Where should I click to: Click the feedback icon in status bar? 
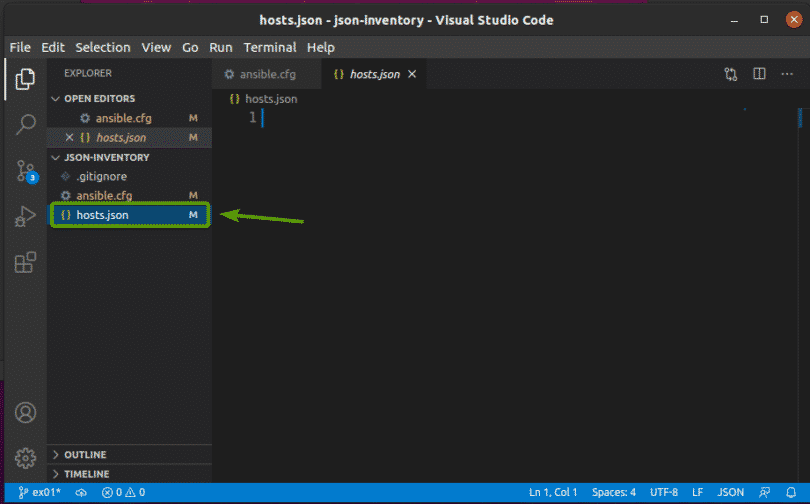point(765,492)
